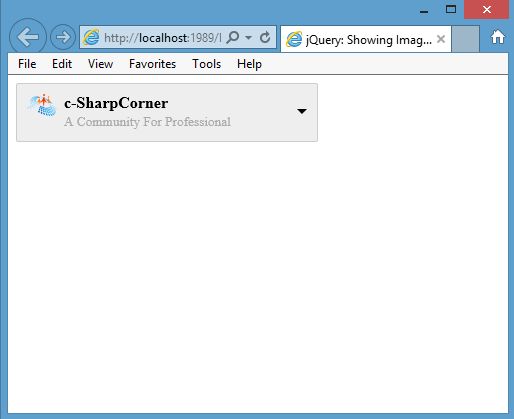Close the jQuery tab with its X

[441, 39]
